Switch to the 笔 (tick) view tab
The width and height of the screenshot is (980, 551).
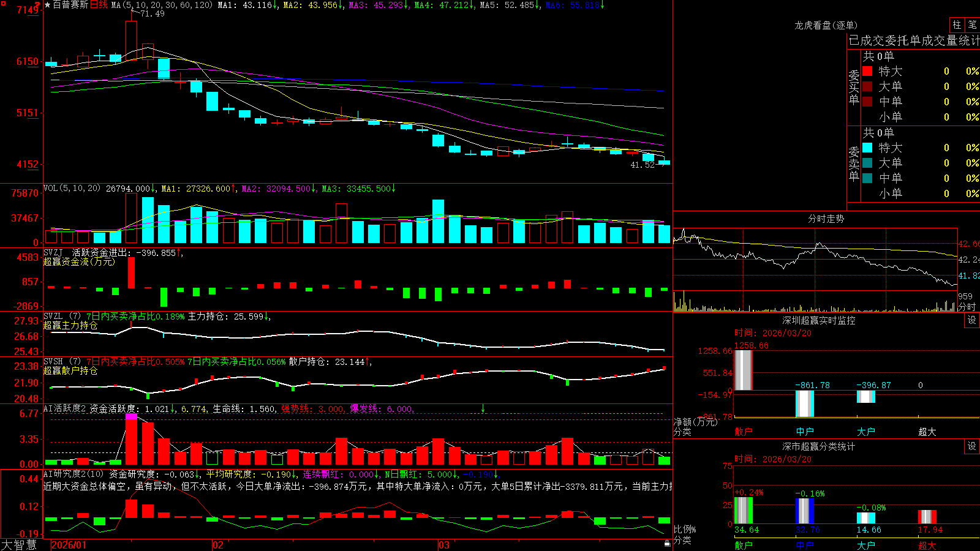(x=973, y=25)
